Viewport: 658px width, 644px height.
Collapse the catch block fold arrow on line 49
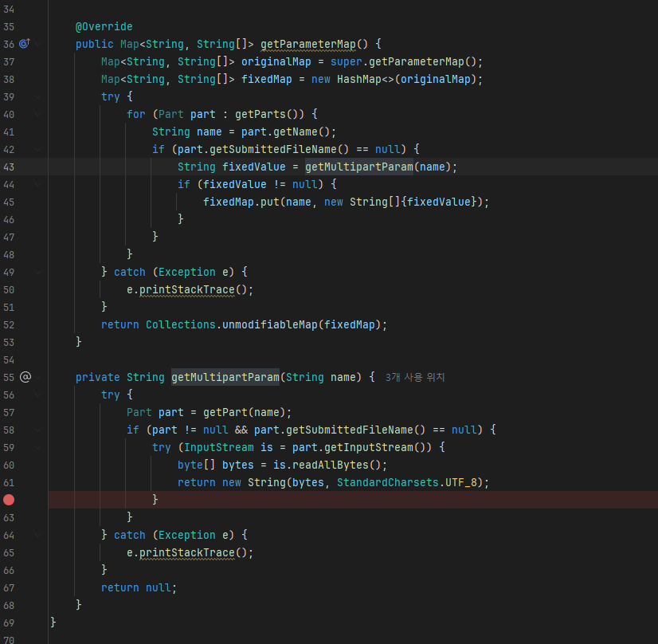[x=37, y=272]
